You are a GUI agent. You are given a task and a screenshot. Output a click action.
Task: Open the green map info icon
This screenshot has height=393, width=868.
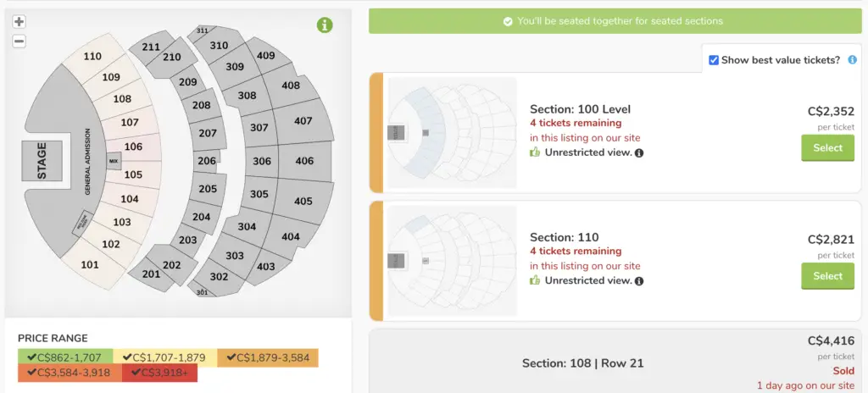point(325,25)
